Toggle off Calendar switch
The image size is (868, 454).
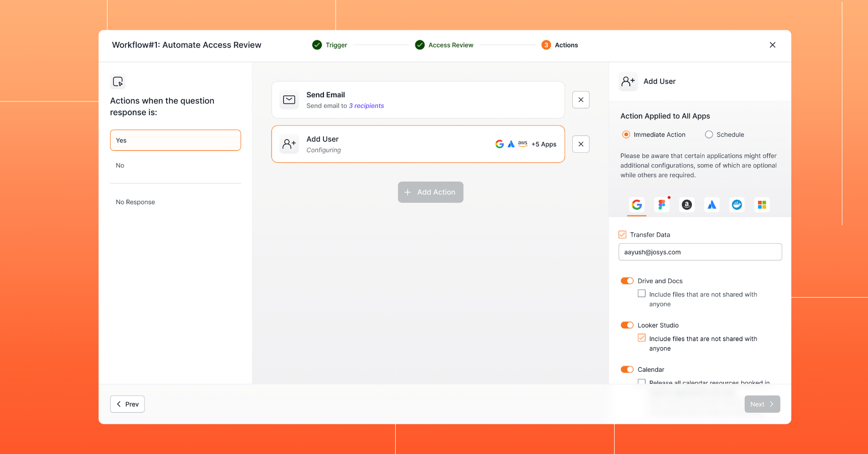(627, 370)
